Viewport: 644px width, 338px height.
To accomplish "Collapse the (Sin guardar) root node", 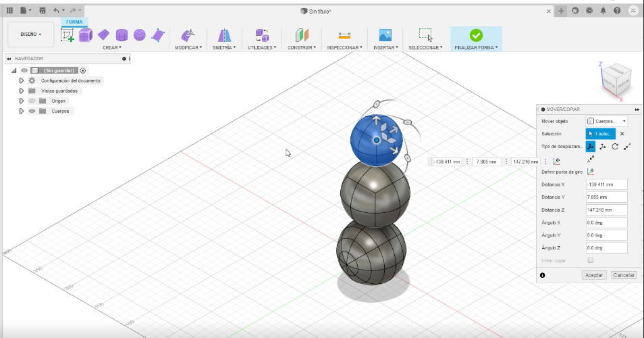I will pyautogui.click(x=14, y=70).
